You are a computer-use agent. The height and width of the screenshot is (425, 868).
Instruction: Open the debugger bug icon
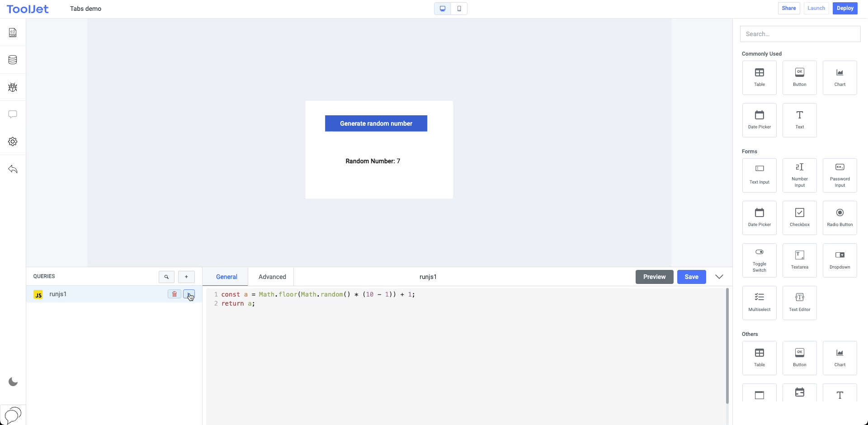click(13, 87)
